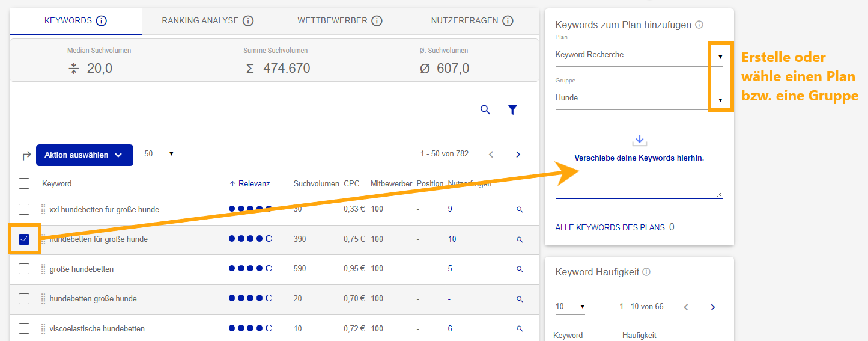Sort table by CPC column
868x341 pixels.
[x=351, y=183]
